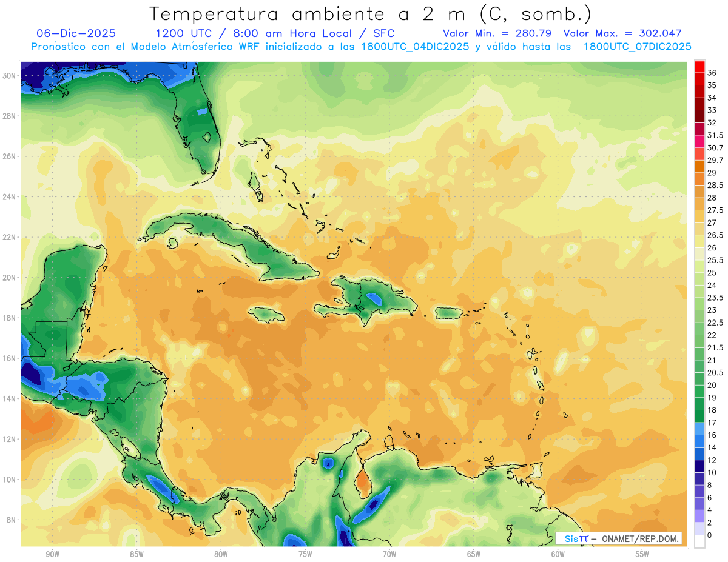Select the 'Valor Min. = 280.79' readout
The height and width of the screenshot is (562, 728).
(497, 34)
